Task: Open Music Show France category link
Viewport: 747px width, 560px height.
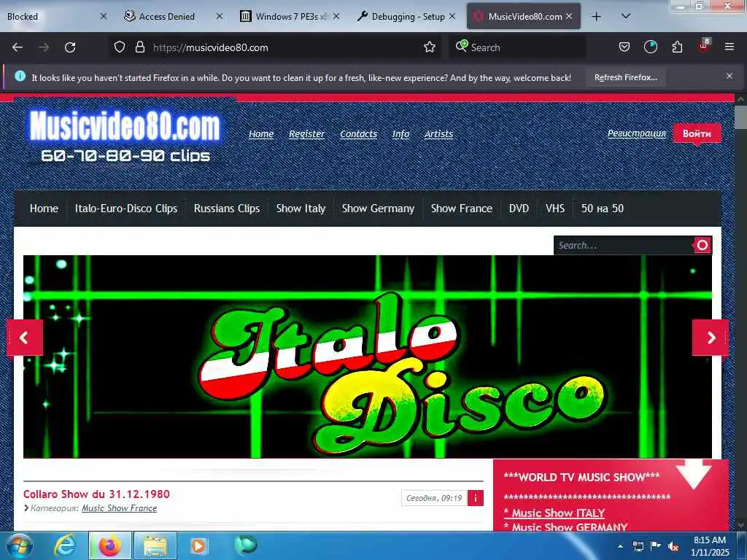Action: click(x=119, y=508)
